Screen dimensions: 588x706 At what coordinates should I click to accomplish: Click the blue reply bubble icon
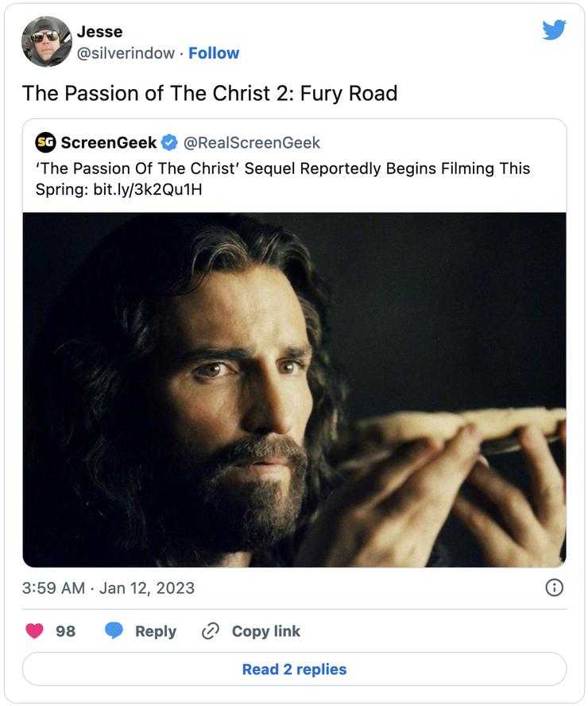tap(114, 631)
